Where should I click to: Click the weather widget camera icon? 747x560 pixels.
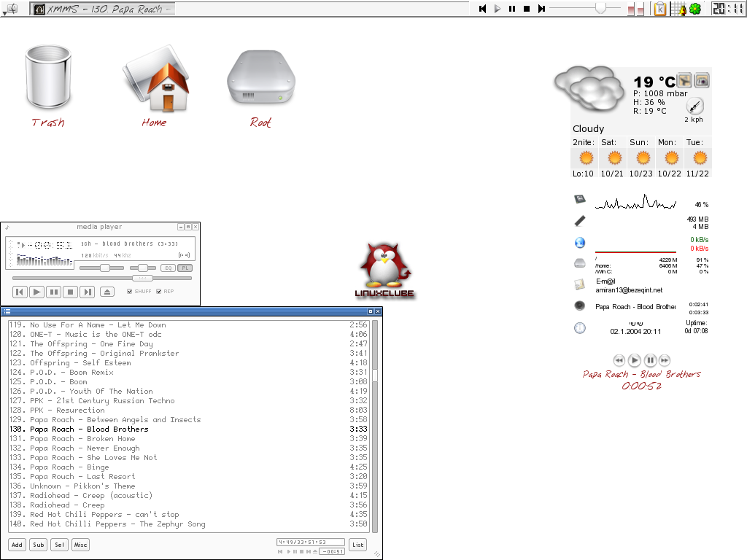pos(702,81)
